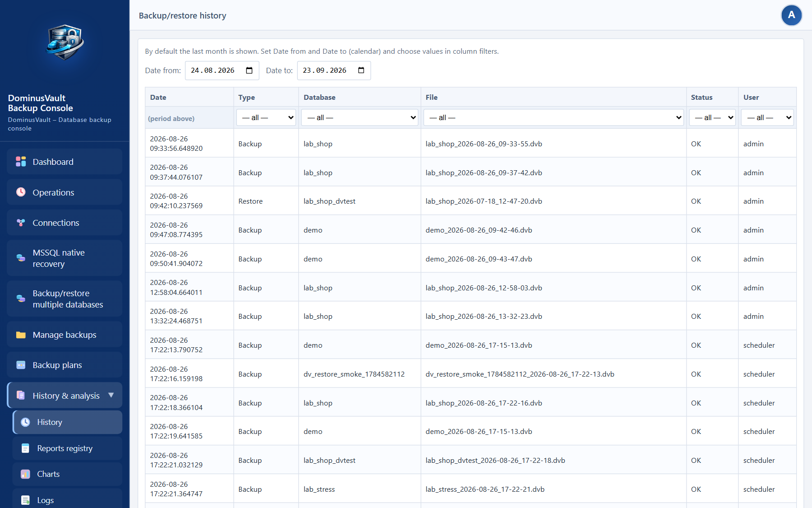Viewport: 812px width, 508px height.
Task: Collapse the History & analysis section arrow
Action: (111, 395)
